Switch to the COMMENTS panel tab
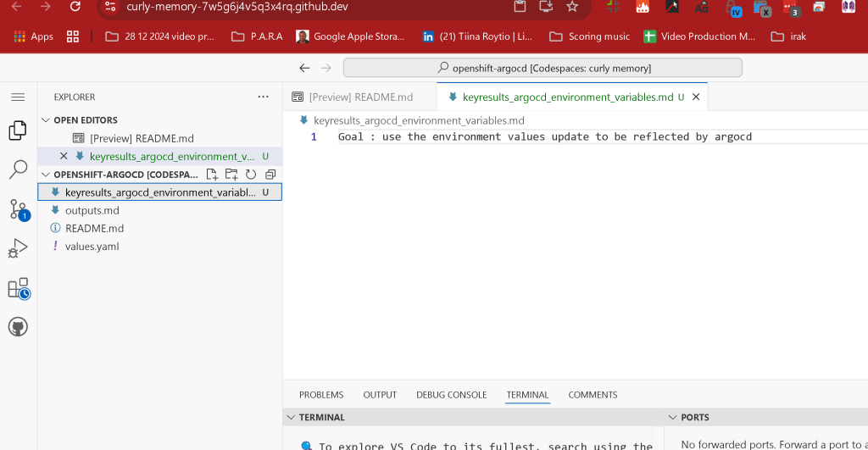 [593, 395]
